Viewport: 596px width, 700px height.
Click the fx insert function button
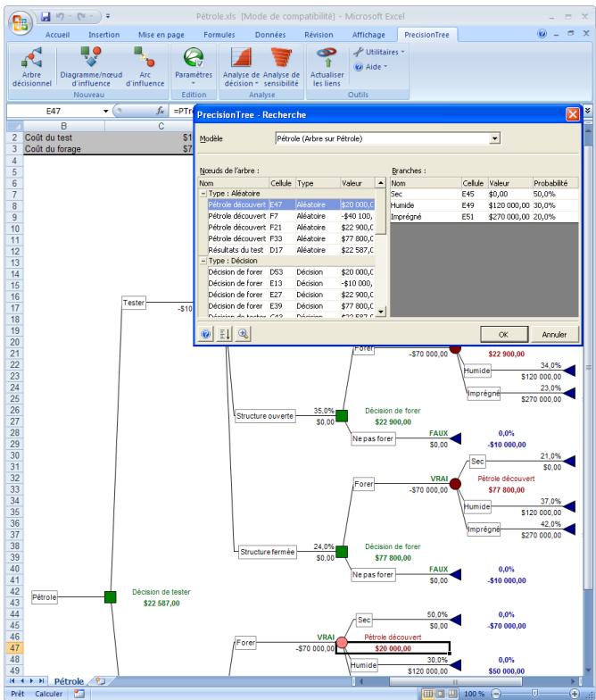[x=161, y=111]
